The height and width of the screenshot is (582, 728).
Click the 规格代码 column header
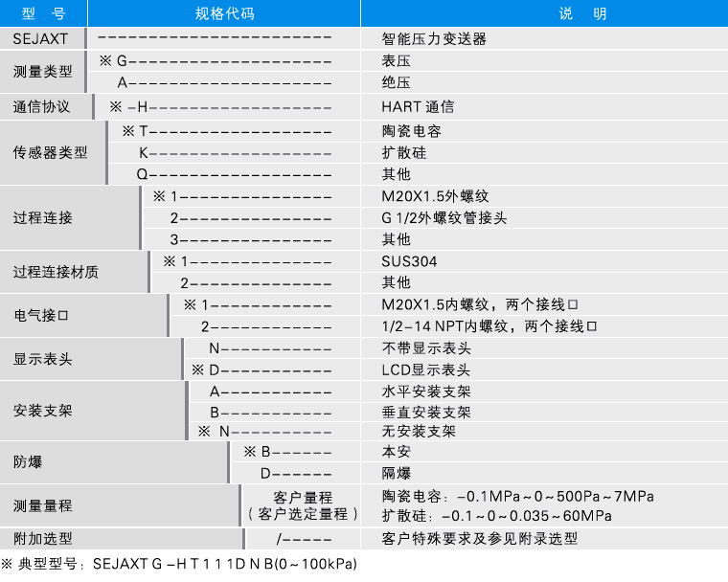pyautogui.click(x=225, y=13)
